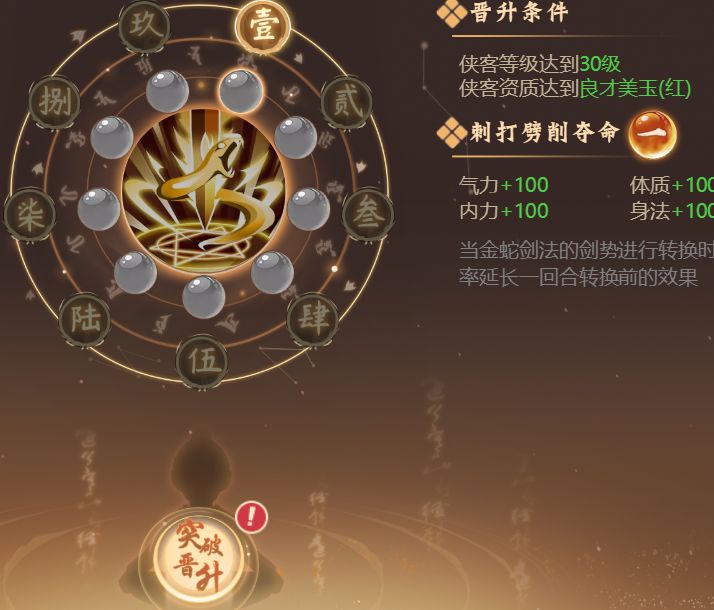This screenshot has height=610, width=714.
Task: Click the green 良才美玉(红) requirement text
Action: coord(635,88)
